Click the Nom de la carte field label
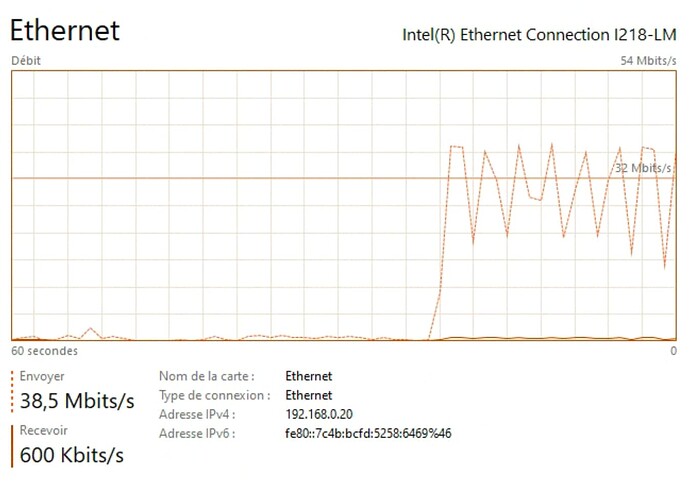Image resolution: width=690 pixels, height=484 pixels. (207, 376)
